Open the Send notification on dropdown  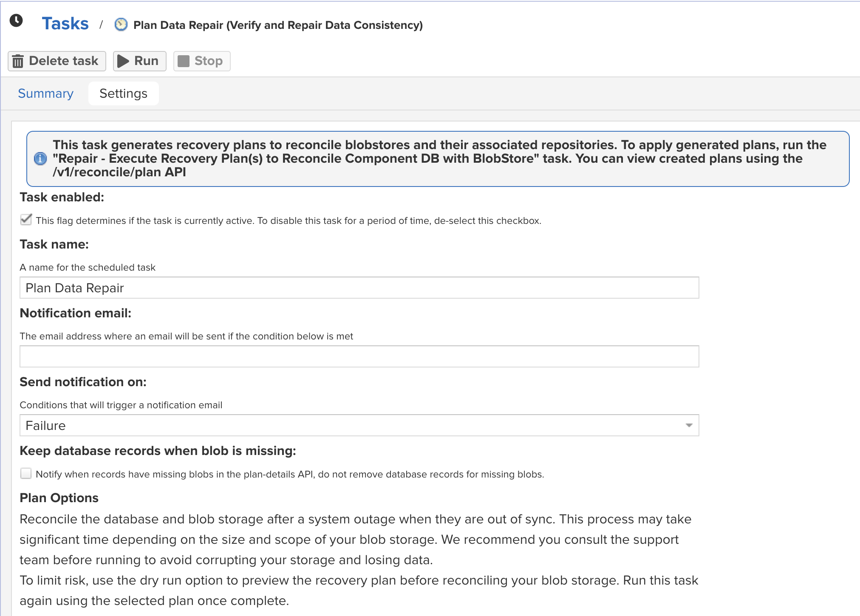coord(359,425)
